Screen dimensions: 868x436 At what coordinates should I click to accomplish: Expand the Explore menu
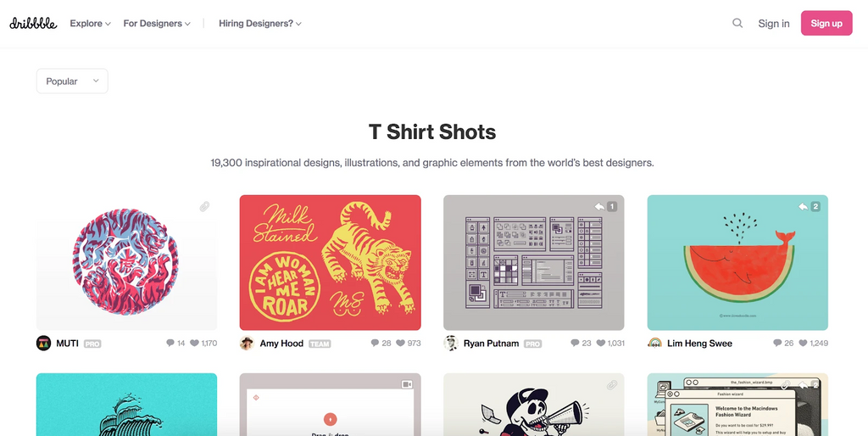pyautogui.click(x=90, y=23)
